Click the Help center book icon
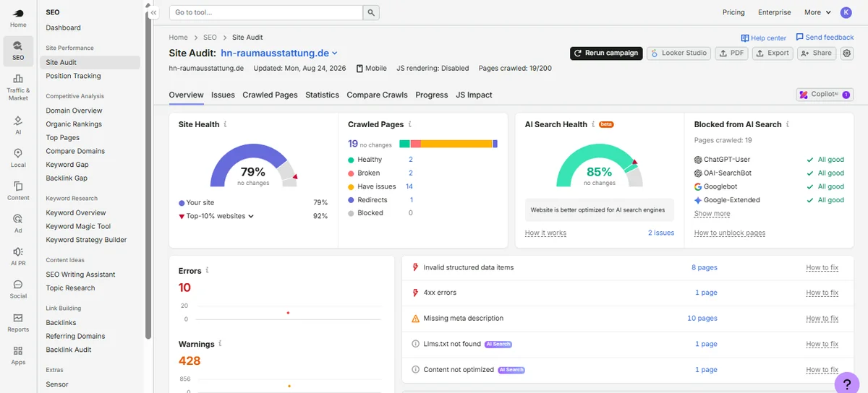The width and height of the screenshot is (868, 393). pyautogui.click(x=745, y=38)
